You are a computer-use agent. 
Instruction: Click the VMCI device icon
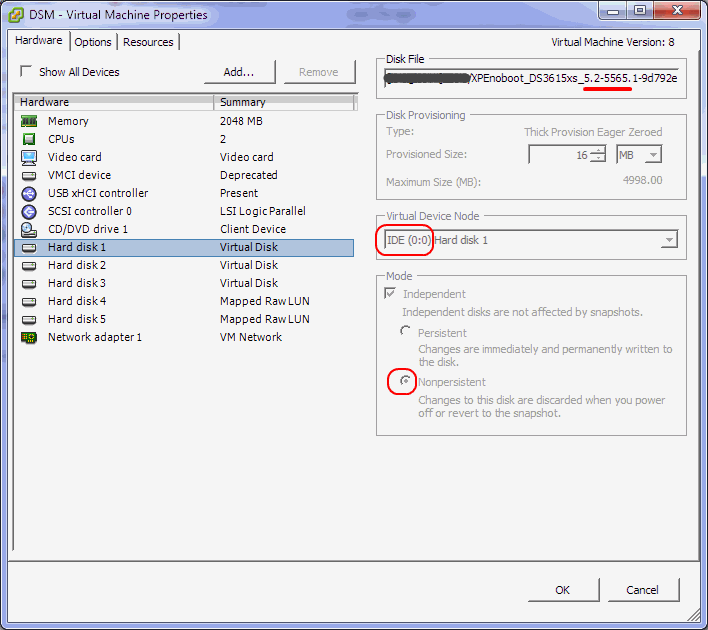(x=29, y=175)
